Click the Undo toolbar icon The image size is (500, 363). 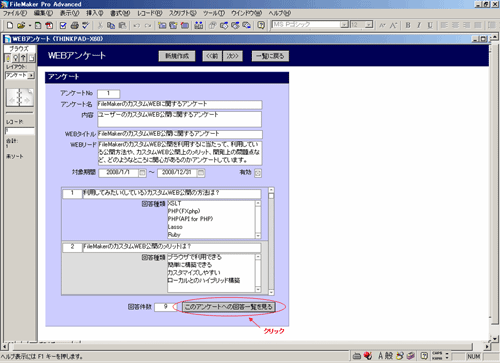(136, 25)
